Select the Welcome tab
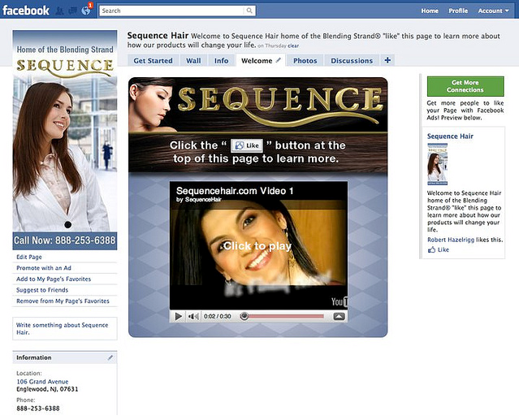 pos(257,61)
